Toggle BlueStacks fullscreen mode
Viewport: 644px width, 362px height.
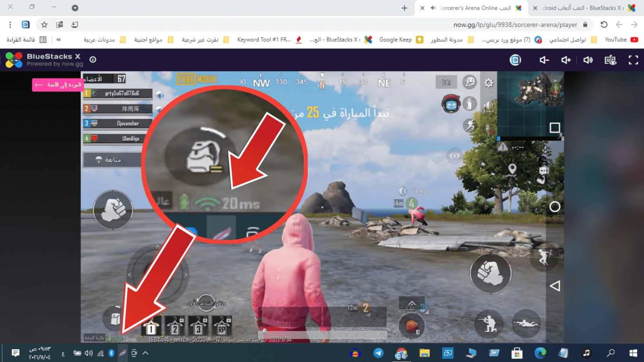(x=633, y=60)
